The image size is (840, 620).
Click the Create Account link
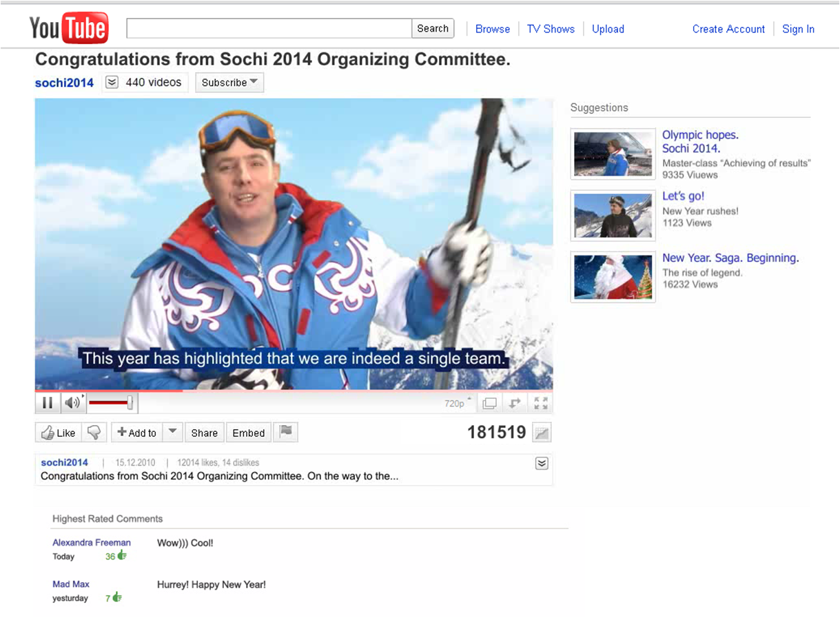point(728,29)
